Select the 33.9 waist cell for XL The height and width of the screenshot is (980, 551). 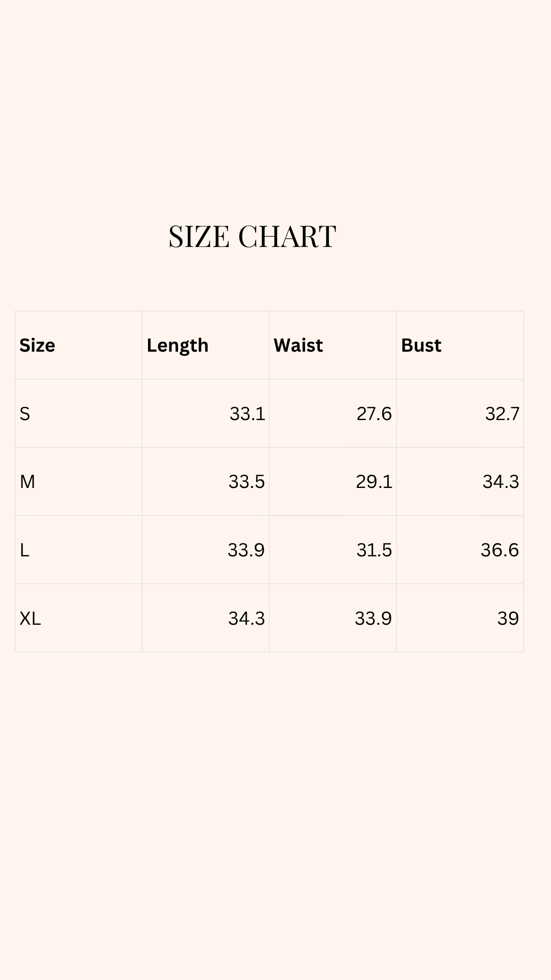373,619
